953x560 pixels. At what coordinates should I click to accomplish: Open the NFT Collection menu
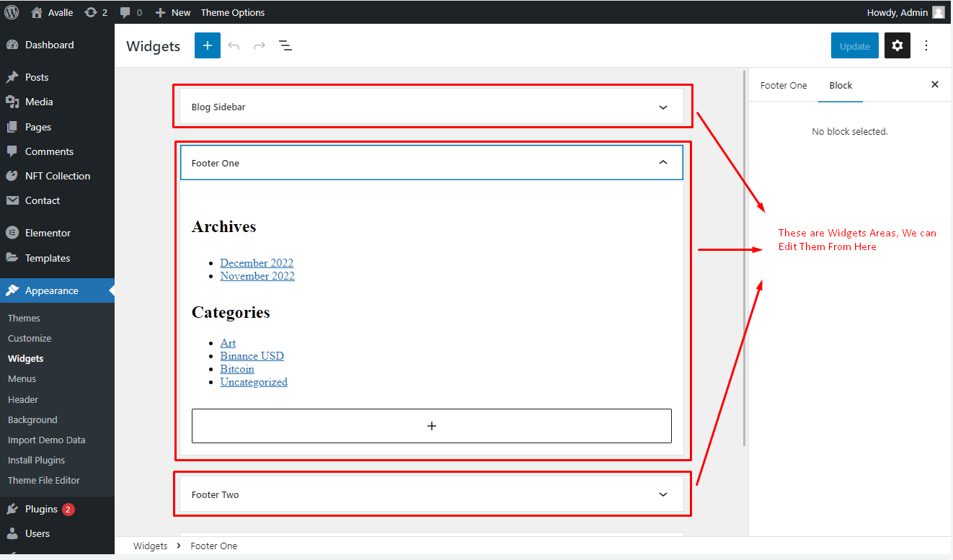57,176
